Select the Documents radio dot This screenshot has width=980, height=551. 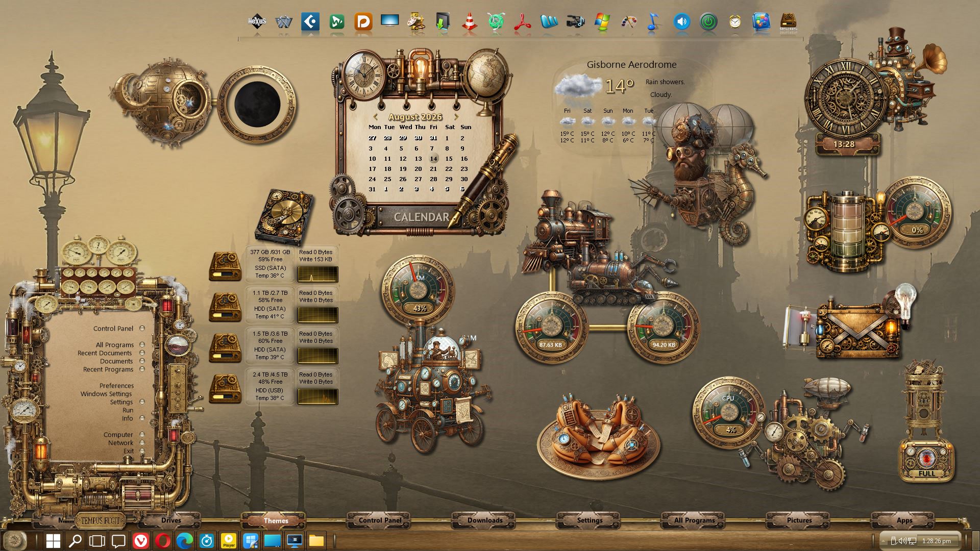click(142, 361)
